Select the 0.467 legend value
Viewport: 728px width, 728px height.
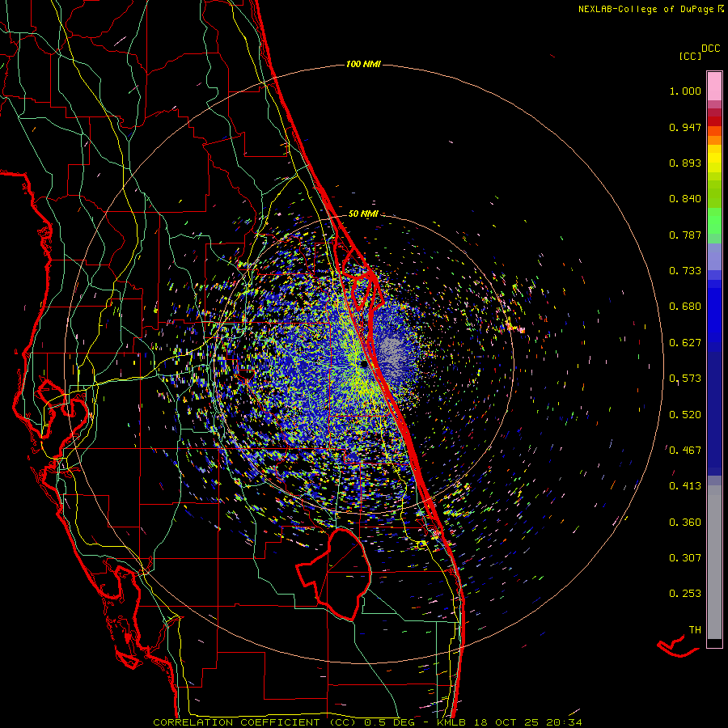pos(685,451)
